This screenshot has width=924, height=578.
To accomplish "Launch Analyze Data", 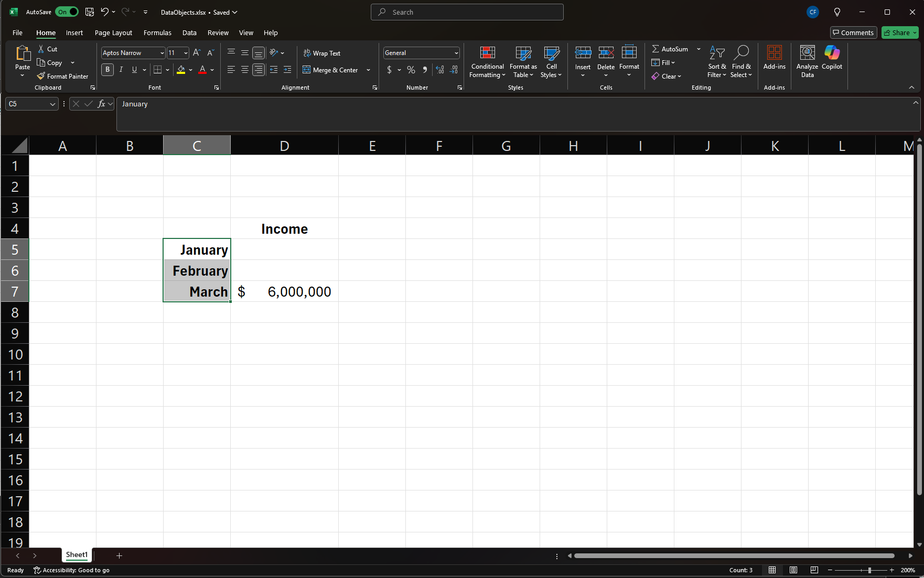I will coord(807,62).
